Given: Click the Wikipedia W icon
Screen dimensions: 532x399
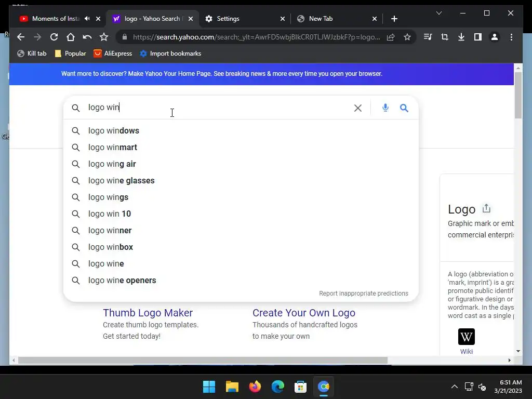Looking at the screenshot, I should pyautogui.click(x=466, y=337).
